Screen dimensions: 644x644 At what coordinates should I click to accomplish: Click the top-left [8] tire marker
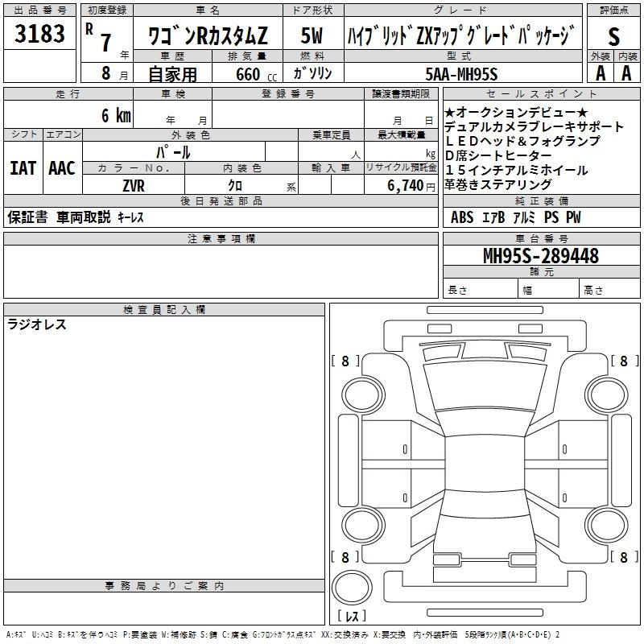point(345,361)
